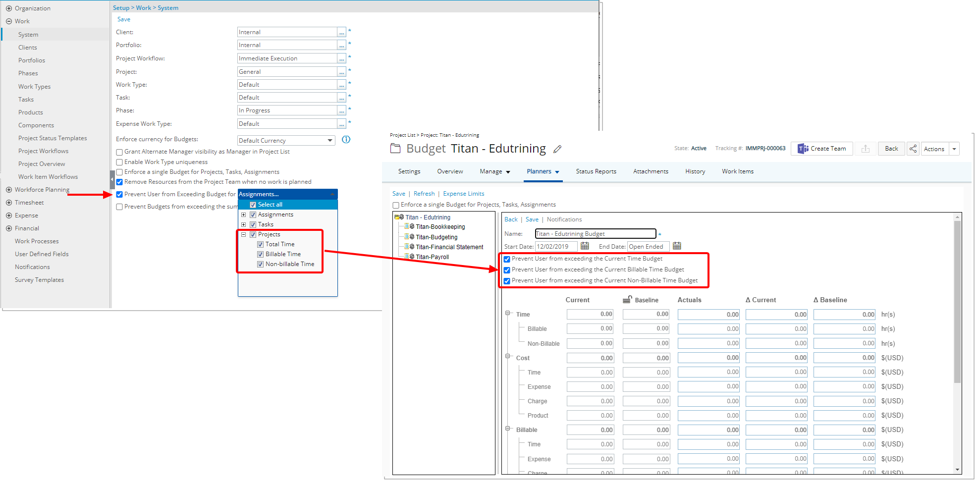Open the Actions dropdown arrow
The height and width of the screenshot is (485, 980).
954,149
